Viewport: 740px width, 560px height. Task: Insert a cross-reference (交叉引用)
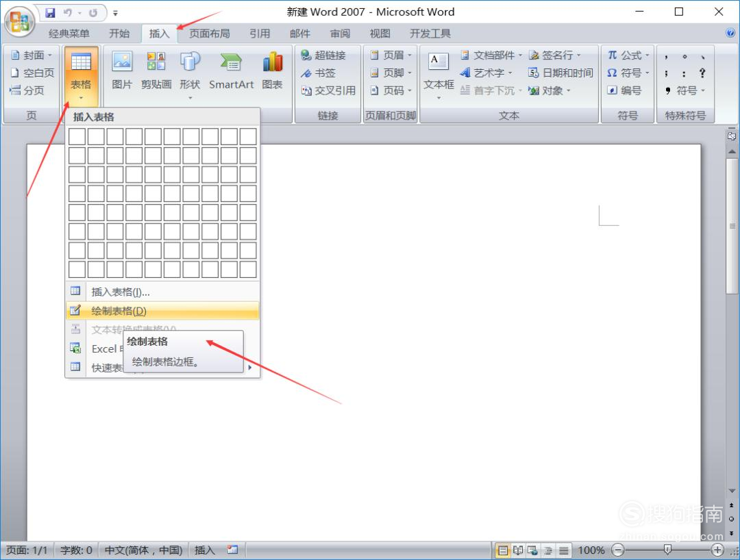point(328,90)
